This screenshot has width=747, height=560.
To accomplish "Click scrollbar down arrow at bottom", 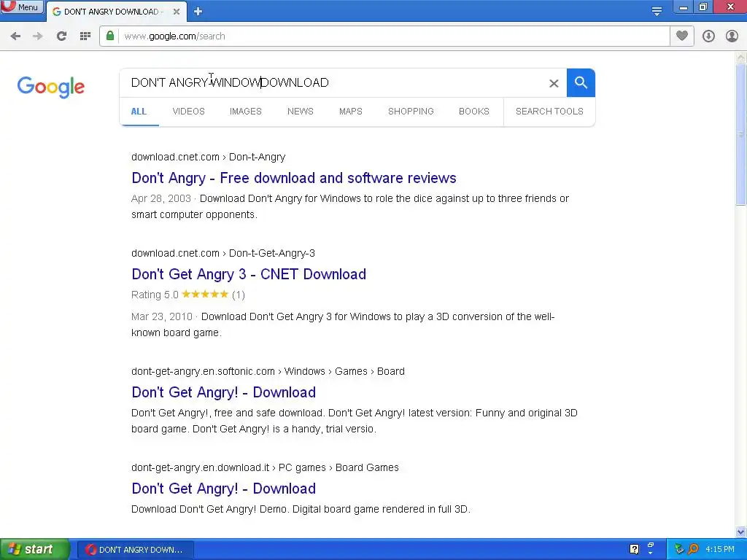I will [x=741, y=532].
